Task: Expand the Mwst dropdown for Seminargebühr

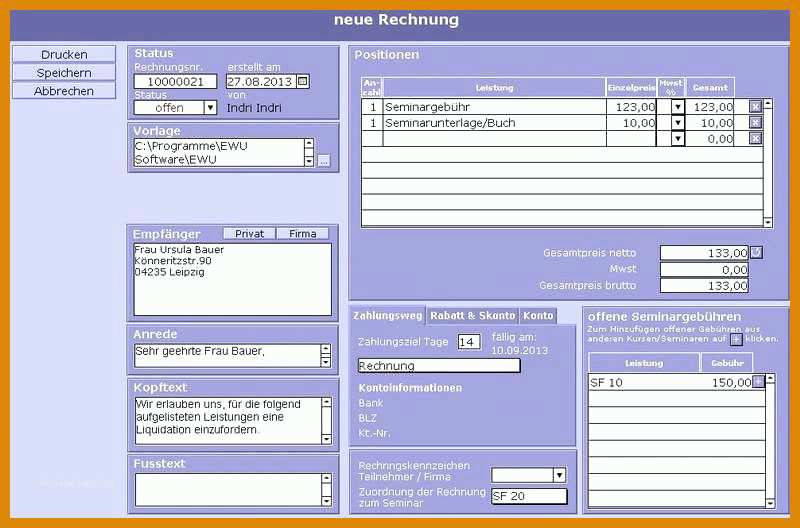Action: coord(678,107)
